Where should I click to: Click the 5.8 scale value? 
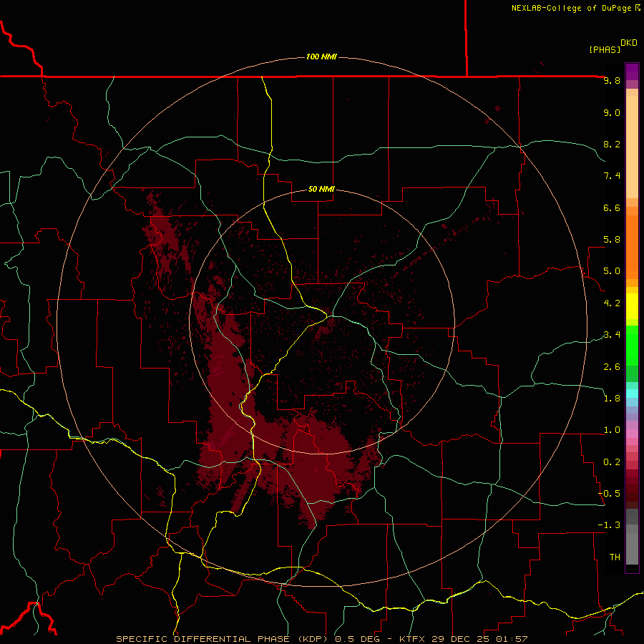coord(612,240)
